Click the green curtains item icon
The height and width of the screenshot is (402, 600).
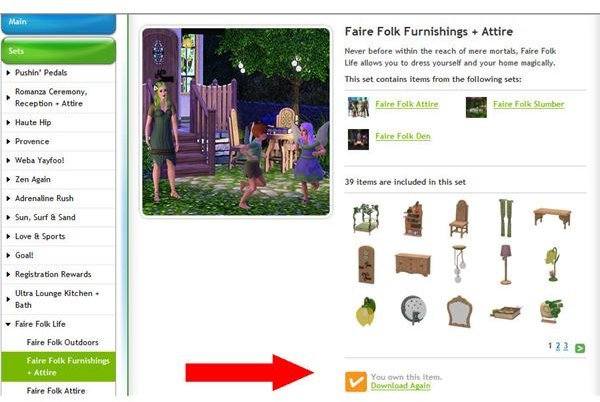coord(506,218)
